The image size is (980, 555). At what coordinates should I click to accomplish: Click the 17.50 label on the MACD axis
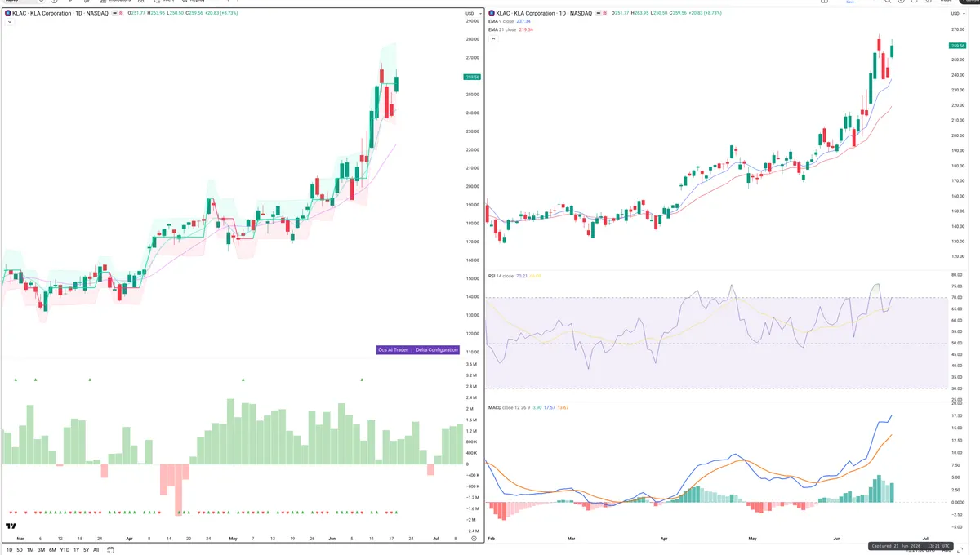pyautogui.click(x=957, y=415)
